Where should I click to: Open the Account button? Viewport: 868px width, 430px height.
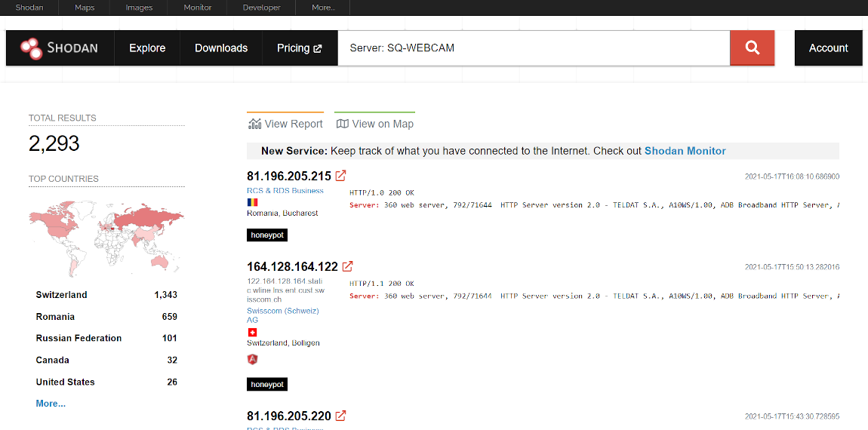pos(828,48)
